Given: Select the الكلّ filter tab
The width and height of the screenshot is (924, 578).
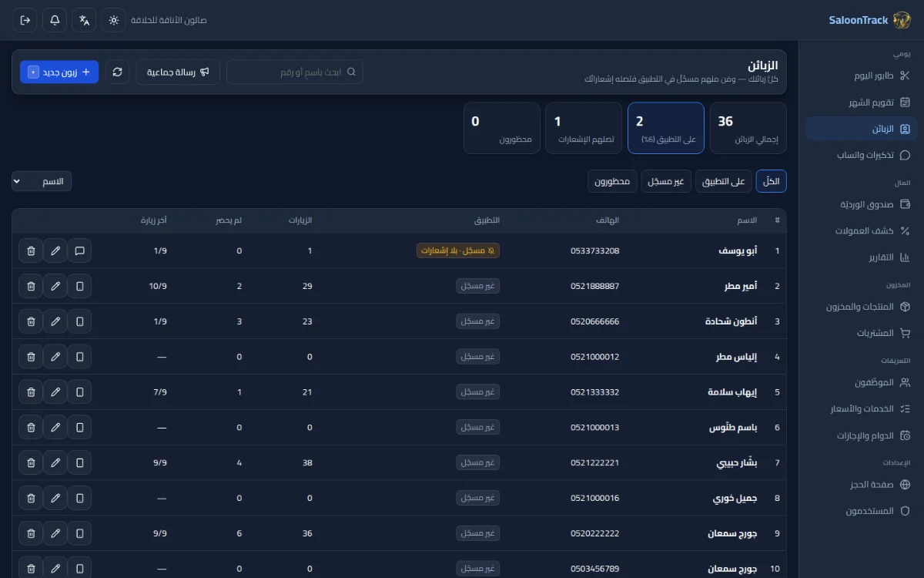Looking at the screenshot, I should [772, 181].
